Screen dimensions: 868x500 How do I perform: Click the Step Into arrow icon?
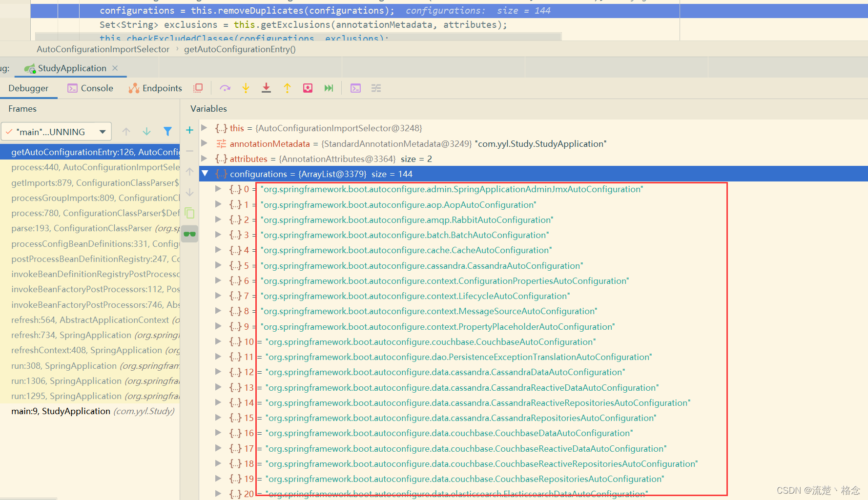pyautogui.click(x=246, y=88)
